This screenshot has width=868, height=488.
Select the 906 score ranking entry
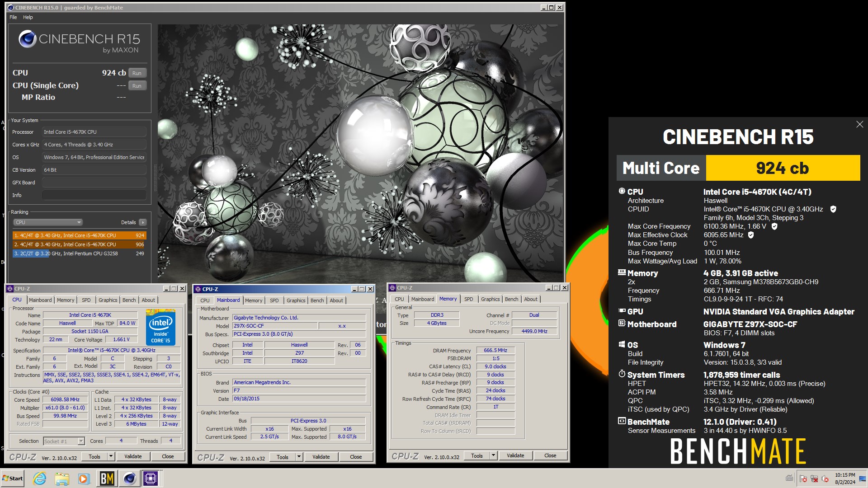point(80,244)
